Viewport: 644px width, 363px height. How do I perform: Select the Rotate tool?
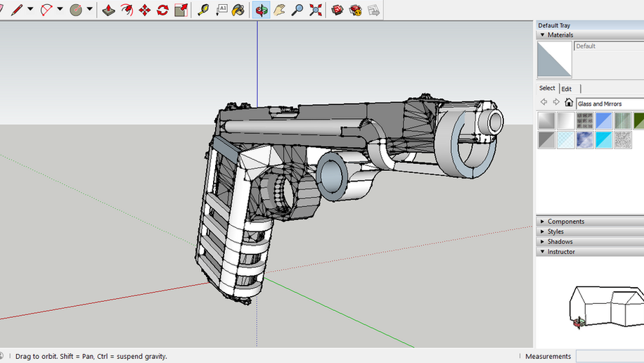click(162, 10)
